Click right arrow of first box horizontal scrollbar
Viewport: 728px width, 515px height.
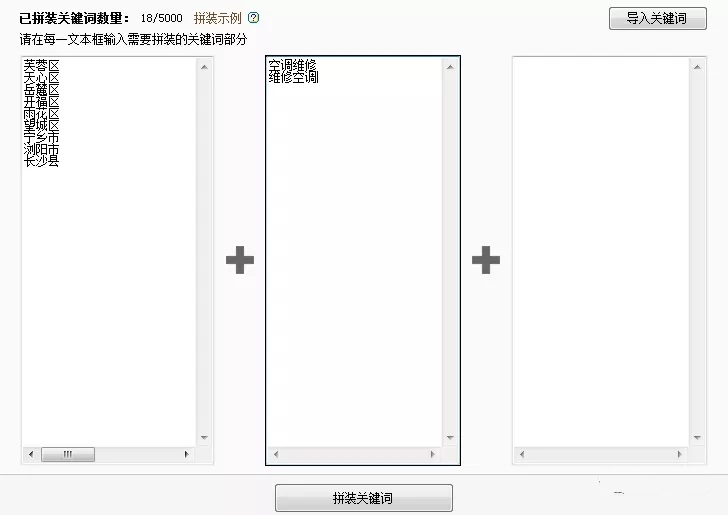(187, 454)
